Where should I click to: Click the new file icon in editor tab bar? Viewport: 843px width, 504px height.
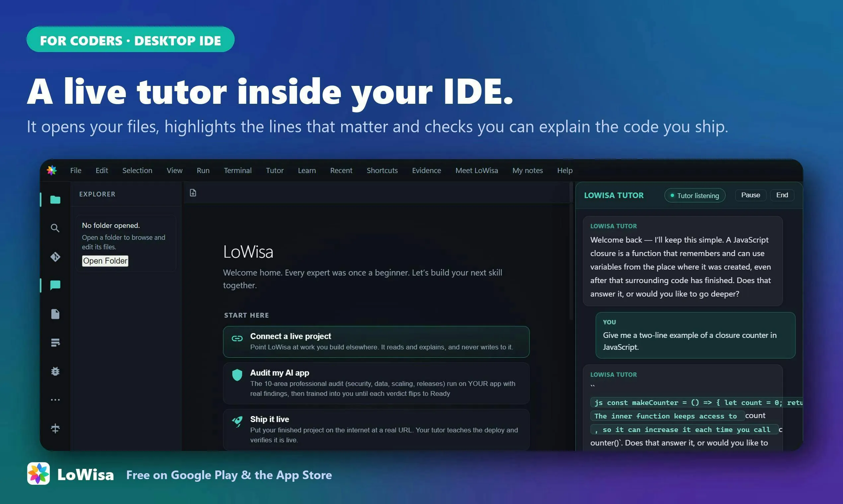[x=193, y=193]
